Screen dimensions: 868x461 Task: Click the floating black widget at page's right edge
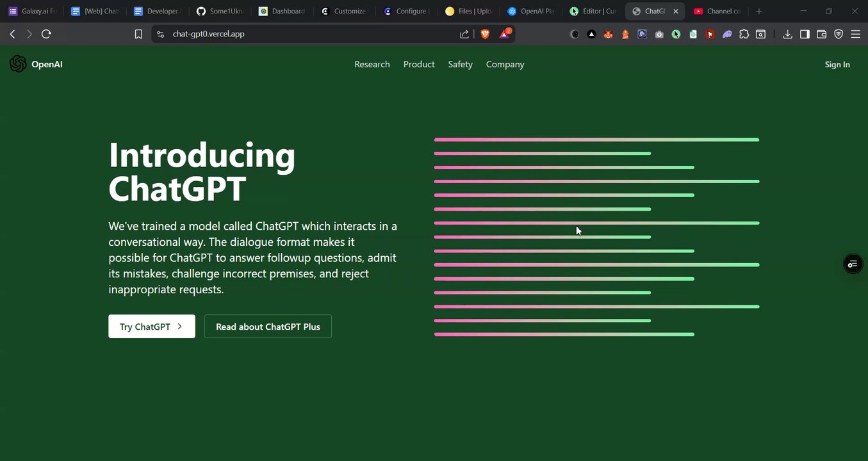tap(853, 264)
